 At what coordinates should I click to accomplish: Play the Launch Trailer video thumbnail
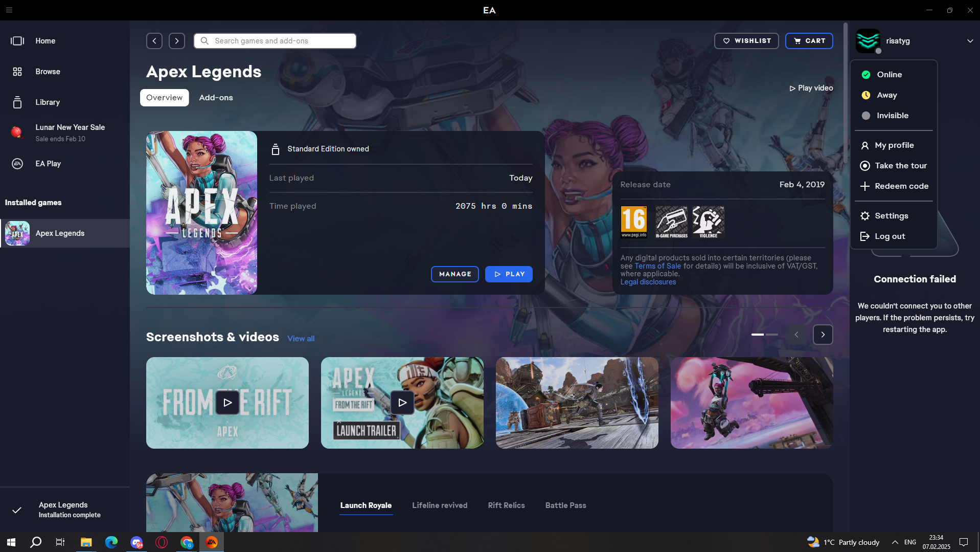[402, 403]
